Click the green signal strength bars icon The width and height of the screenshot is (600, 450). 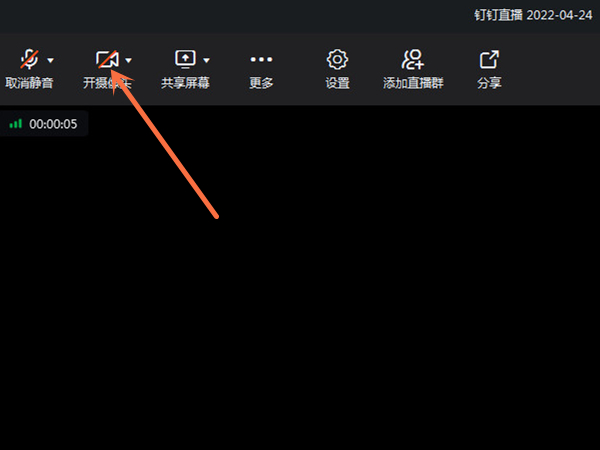[16, 124]
